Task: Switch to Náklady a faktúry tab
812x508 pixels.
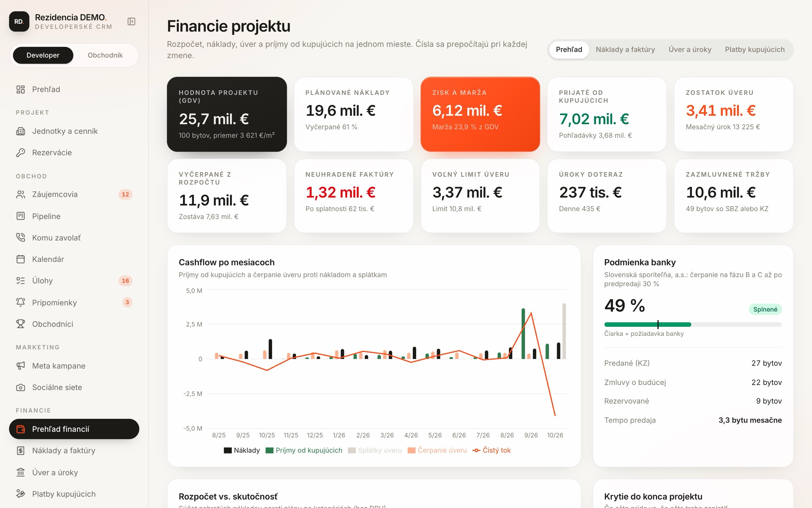Action: pyautogui.click(x=625, y=49)
